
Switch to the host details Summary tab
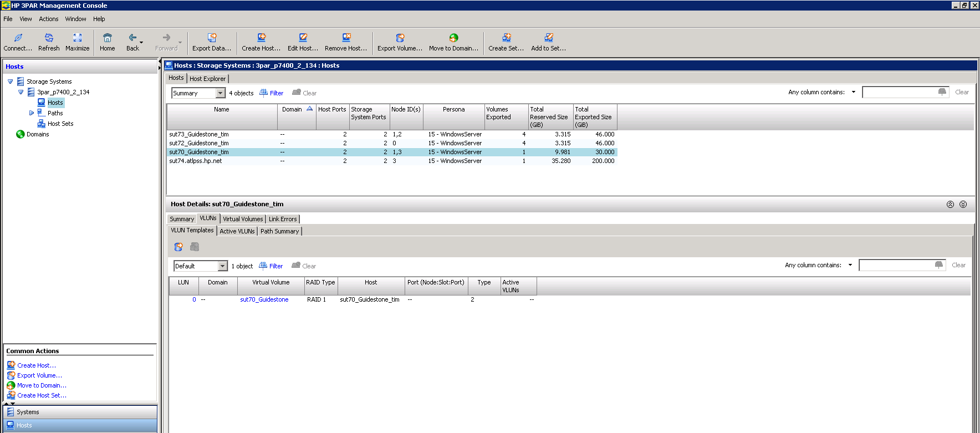[x=182, y=219]
